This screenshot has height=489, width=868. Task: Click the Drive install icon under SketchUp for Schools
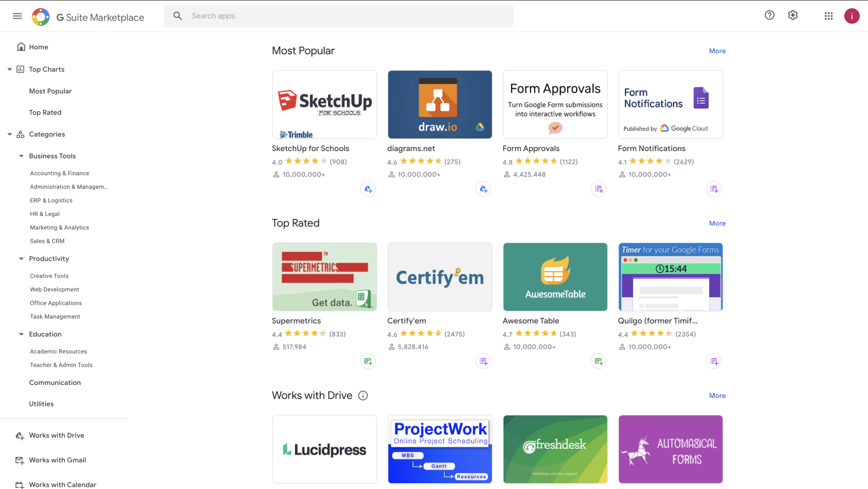pos(368,189)
